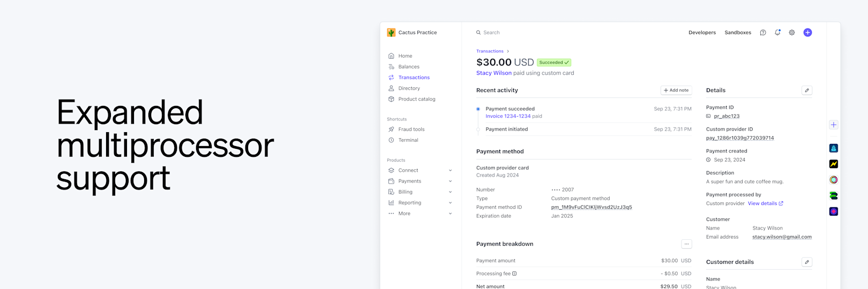Click custom provider ID pay_1286r1039g772039714
This screenshot has height=289, width=868.
point(740,138)
